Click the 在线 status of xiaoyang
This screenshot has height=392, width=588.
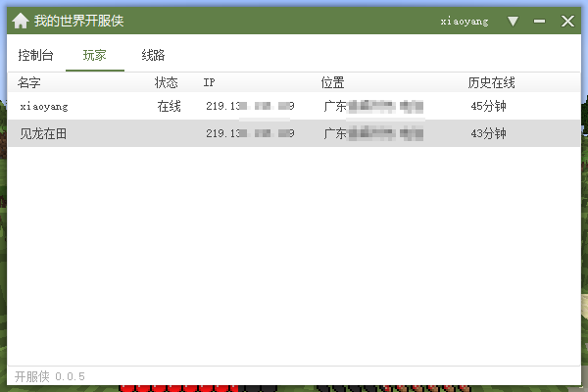[169, 106]
